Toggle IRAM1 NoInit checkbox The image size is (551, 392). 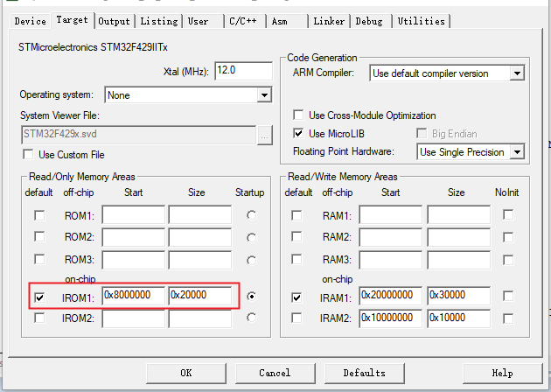point(508,296)
